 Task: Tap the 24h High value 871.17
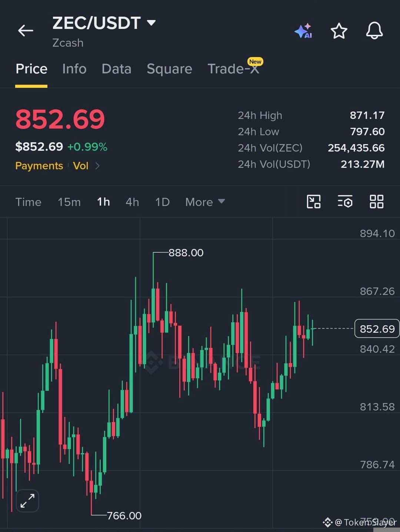pyautogui.click(x=367, y=115)
